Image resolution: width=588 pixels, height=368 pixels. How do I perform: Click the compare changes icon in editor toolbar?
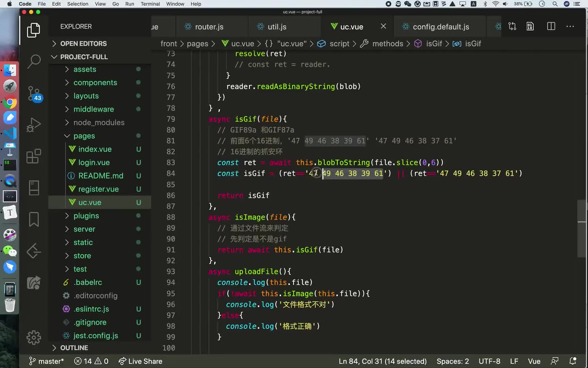pyautogui.click(x=512, y=27)
